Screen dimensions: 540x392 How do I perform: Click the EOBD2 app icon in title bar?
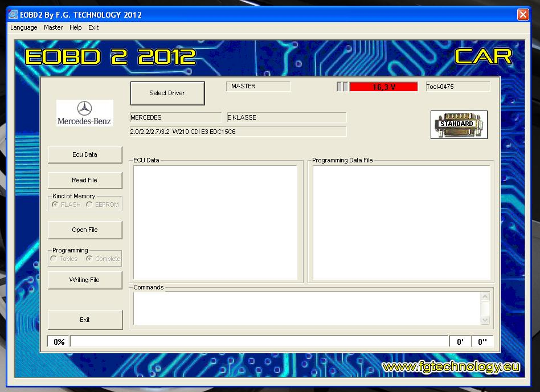pos(13,15)
